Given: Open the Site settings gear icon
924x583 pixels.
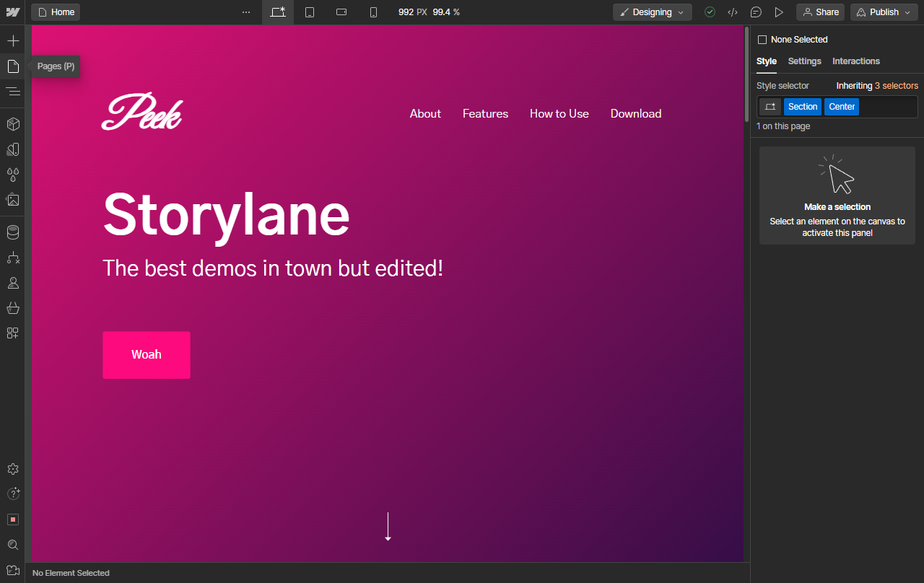Looking at the screenshot, I should click(13, 469).
